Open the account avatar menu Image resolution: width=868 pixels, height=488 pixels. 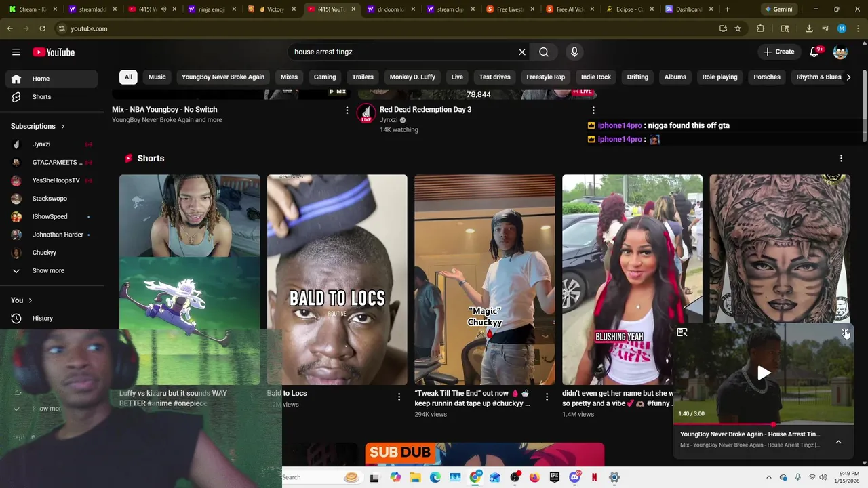tap(840, 52)
